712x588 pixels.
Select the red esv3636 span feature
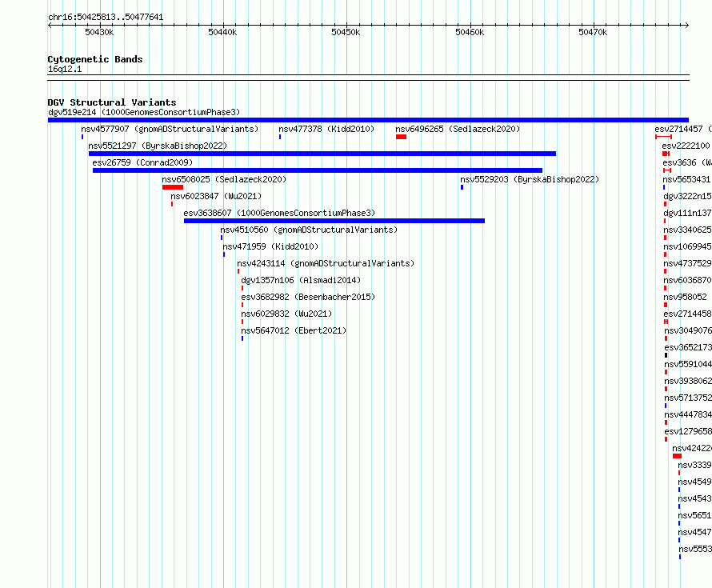pos(667,170)
